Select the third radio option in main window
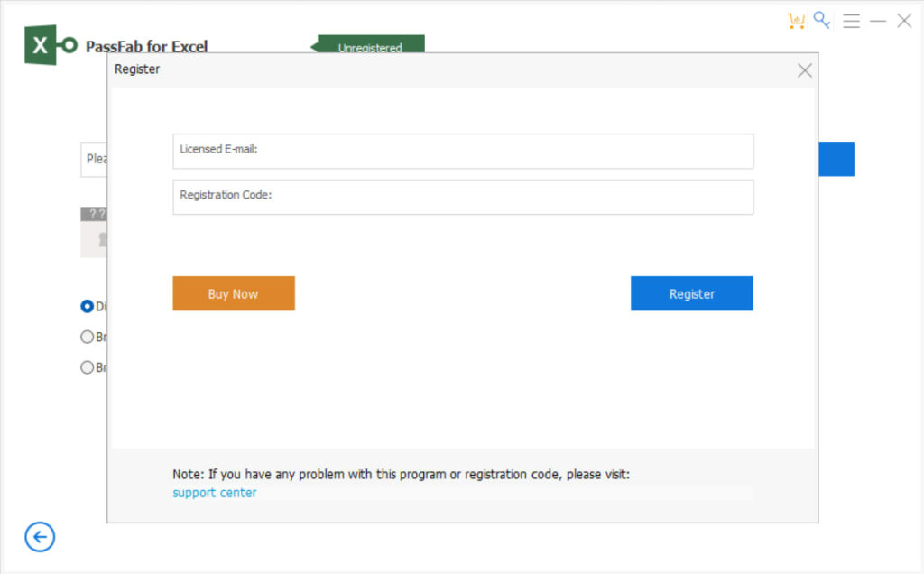The width and height of the screenshot is (924, 574). coord(88,367)
